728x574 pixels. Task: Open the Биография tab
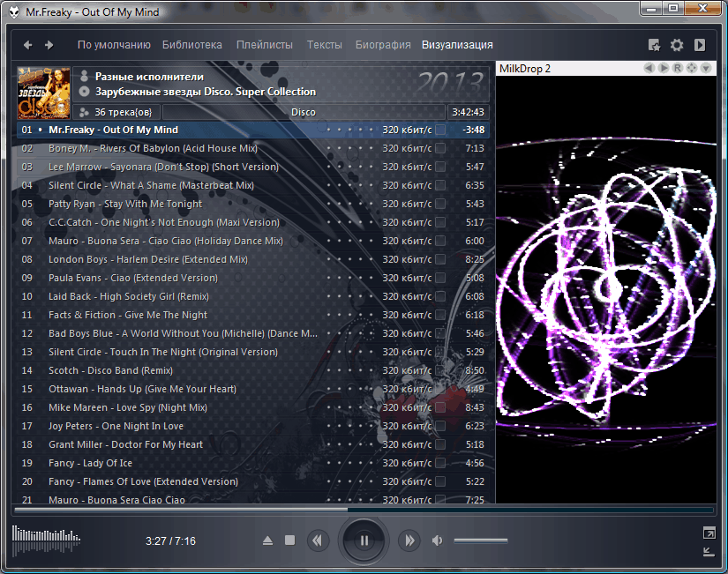[x=383, y=45]
